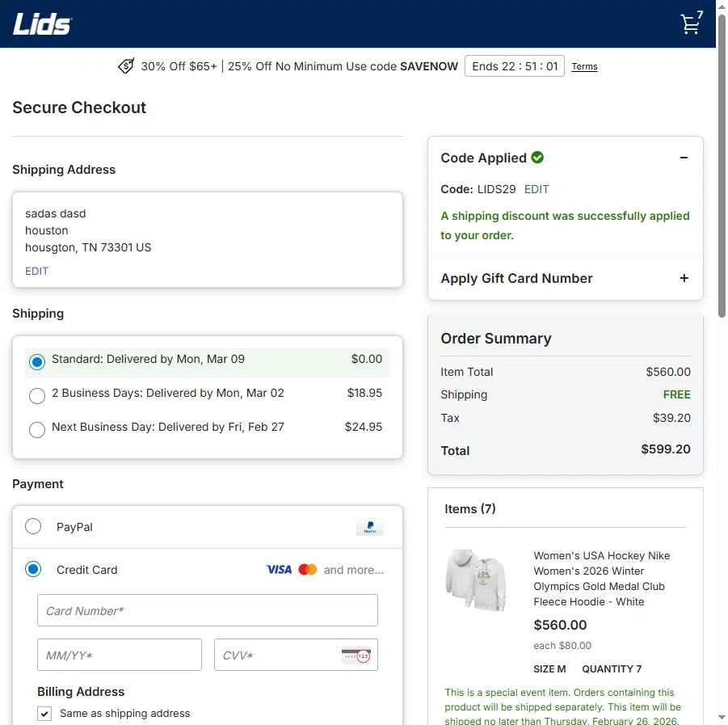Select PayPal payment method
The image size is (728, 725).
[33, 527]
